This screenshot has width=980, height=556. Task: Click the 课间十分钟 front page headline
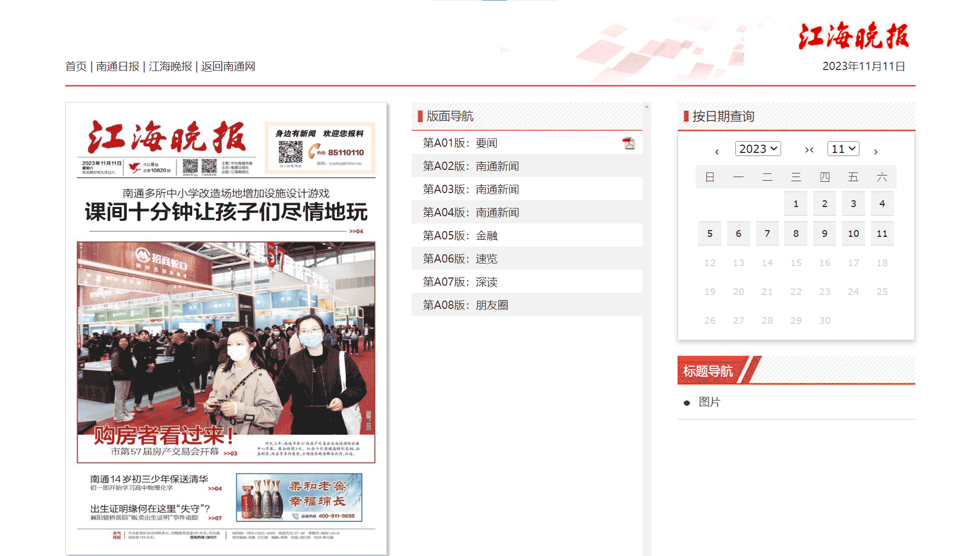pyautogui.click(x=226, y=212)
